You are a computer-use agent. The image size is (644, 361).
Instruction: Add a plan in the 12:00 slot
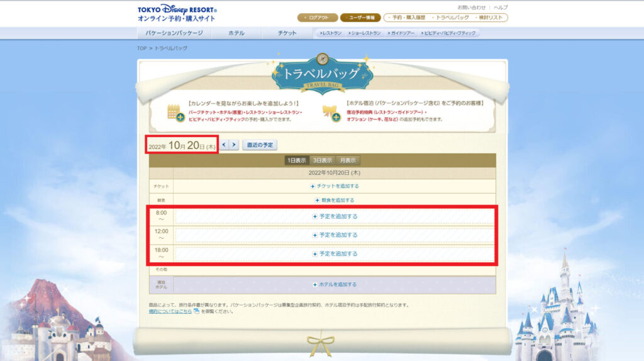click(335, 235)
